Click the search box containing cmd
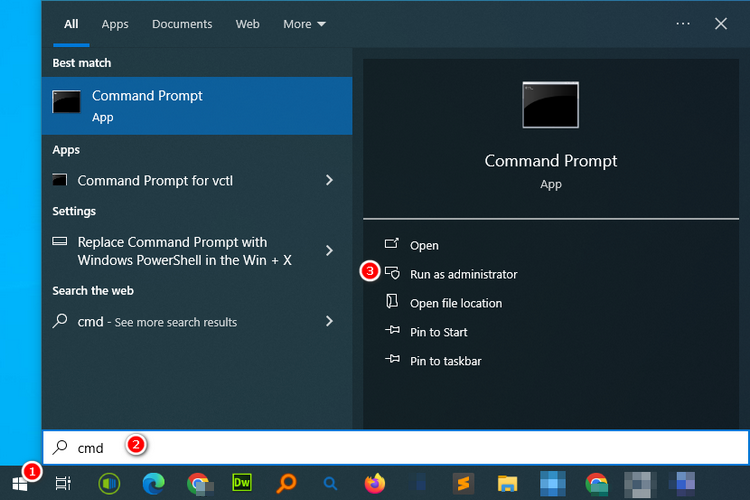 coord(396,447)
